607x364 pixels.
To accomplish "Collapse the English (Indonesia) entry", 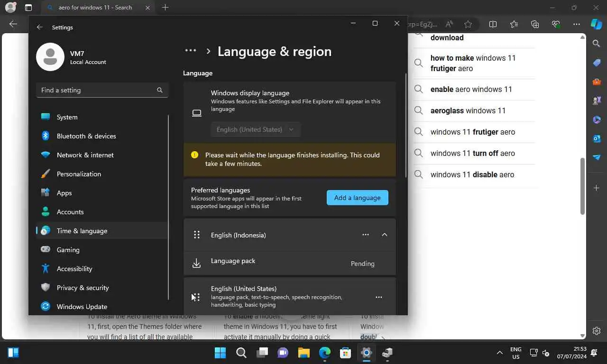I will click(385, 235).
